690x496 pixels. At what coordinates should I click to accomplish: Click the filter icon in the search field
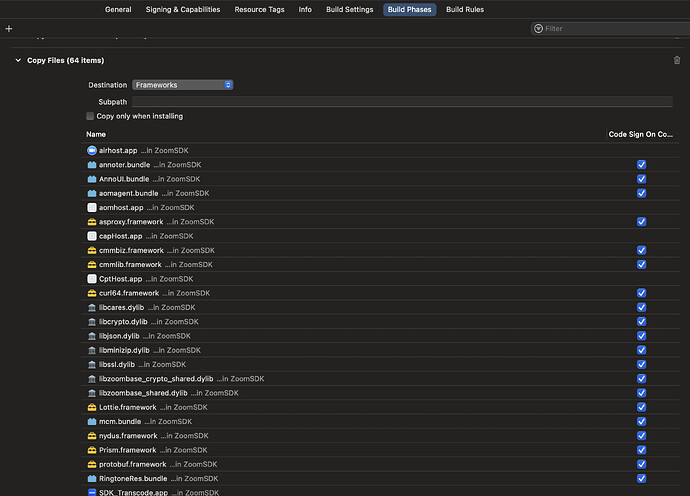538,29
